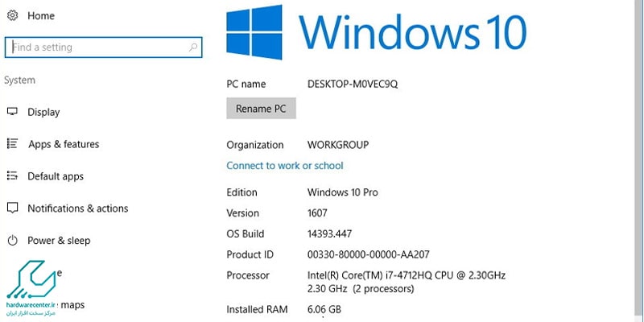Screen dimensions: 644x322
Task: Click the Organization label
Action: click(254, 145)
